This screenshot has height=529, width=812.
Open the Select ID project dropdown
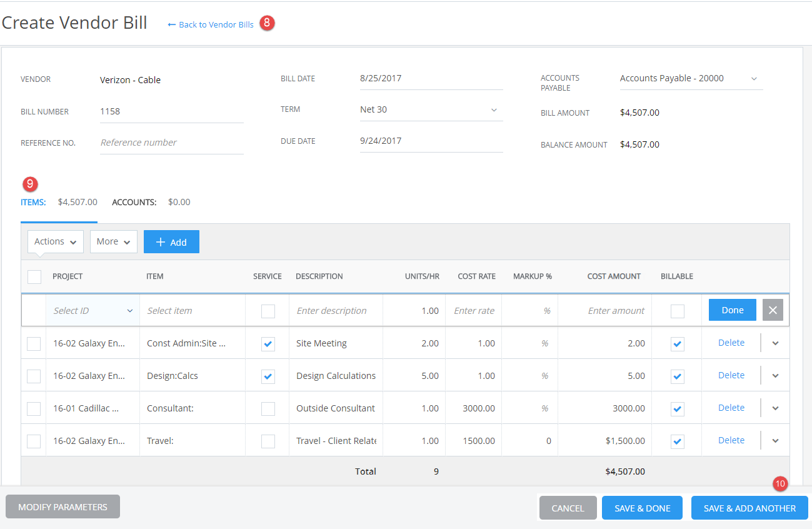click(93, 311)
